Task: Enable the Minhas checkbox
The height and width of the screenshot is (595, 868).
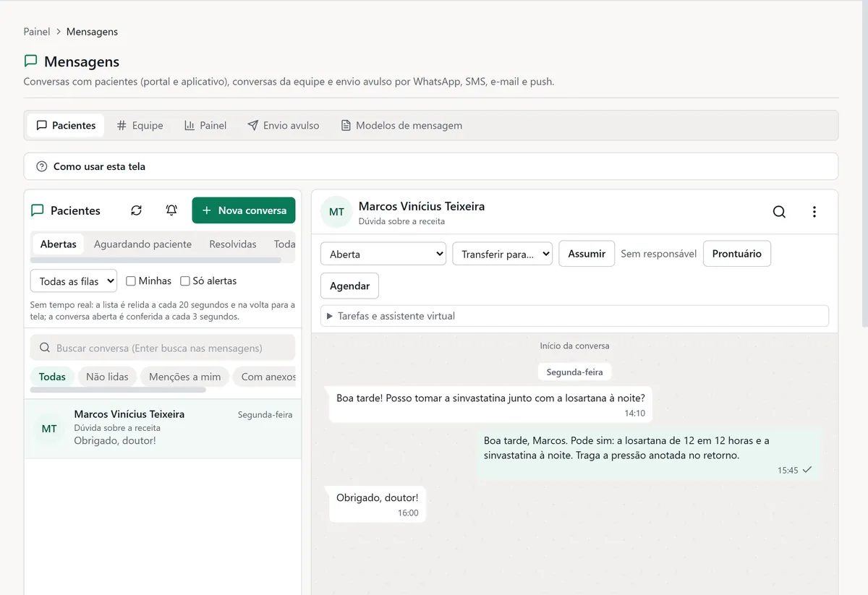Action: [x=131, y=281]
